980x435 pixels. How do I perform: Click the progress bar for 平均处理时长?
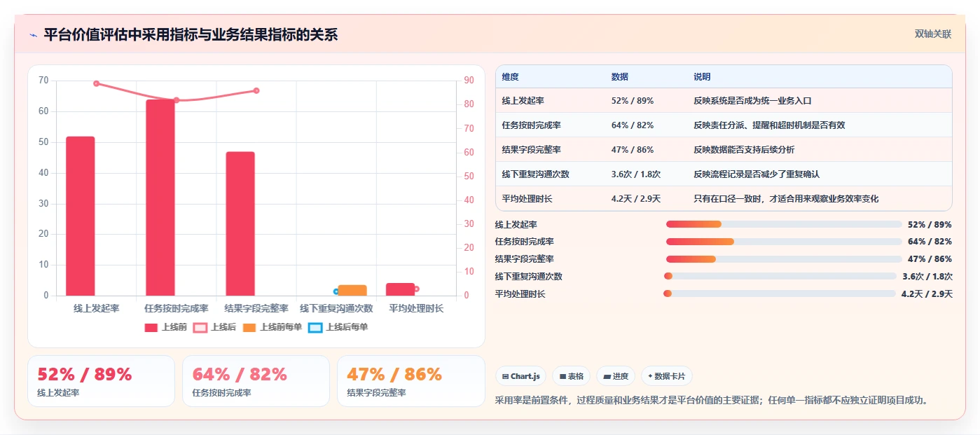click(780, 294)
